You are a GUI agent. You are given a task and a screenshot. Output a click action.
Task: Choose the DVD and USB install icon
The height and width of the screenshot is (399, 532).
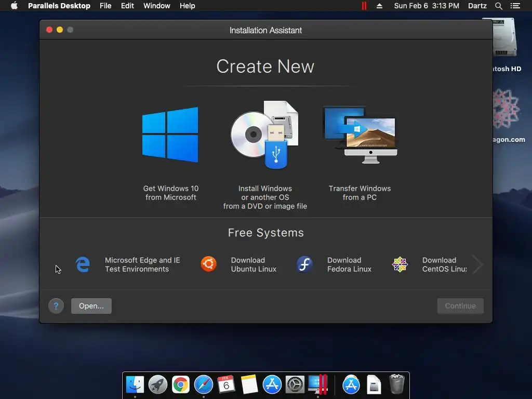264,135
